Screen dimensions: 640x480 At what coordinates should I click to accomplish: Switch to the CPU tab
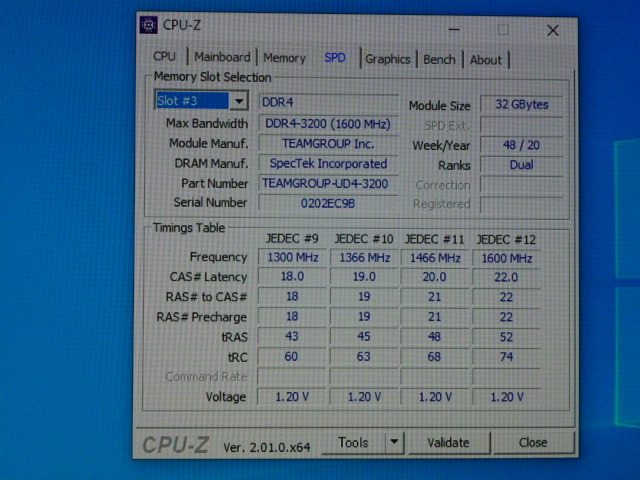[x=164, y=56]
